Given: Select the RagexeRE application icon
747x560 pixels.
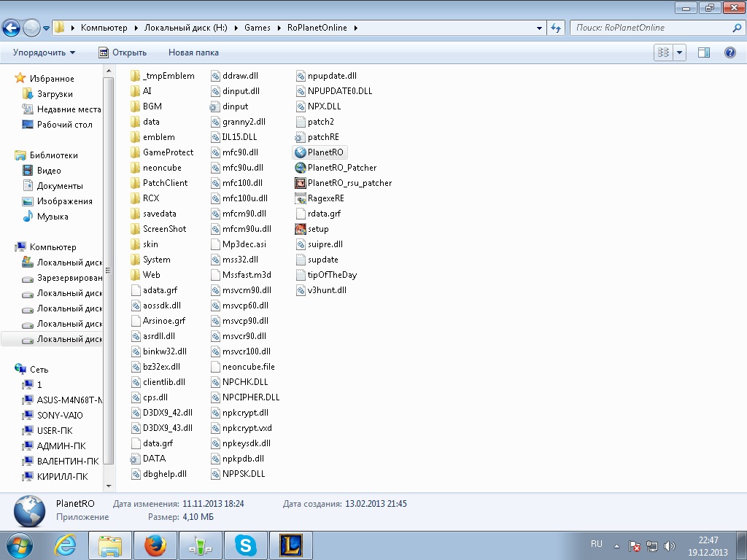Looking at the screenshot, I should coord(300,198).
